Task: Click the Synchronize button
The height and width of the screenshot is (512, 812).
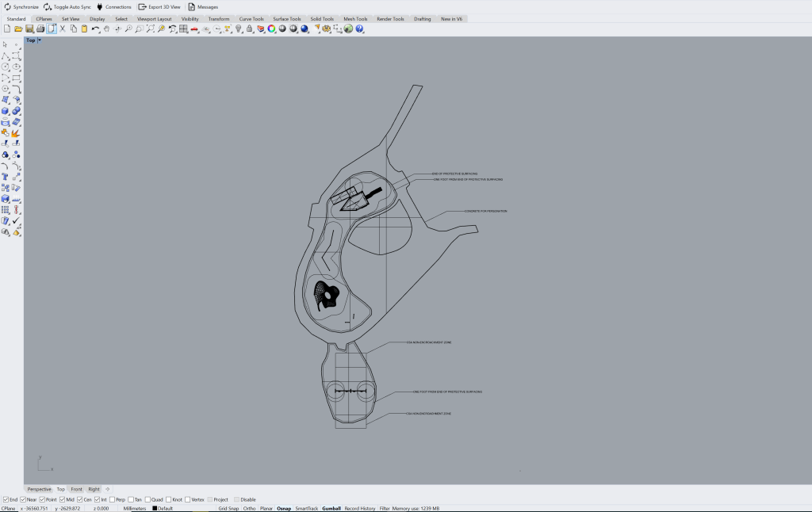Action: point(21,6)
